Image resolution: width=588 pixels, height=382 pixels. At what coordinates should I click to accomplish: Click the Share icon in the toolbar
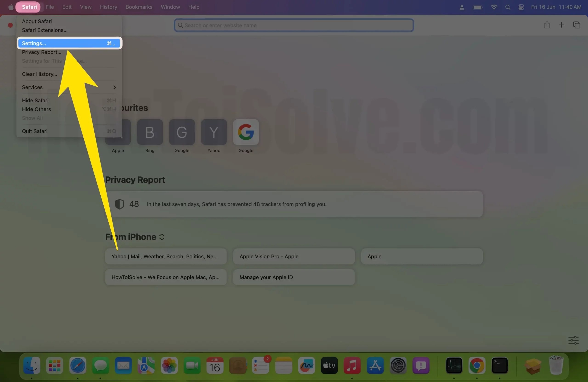[547, 25]
